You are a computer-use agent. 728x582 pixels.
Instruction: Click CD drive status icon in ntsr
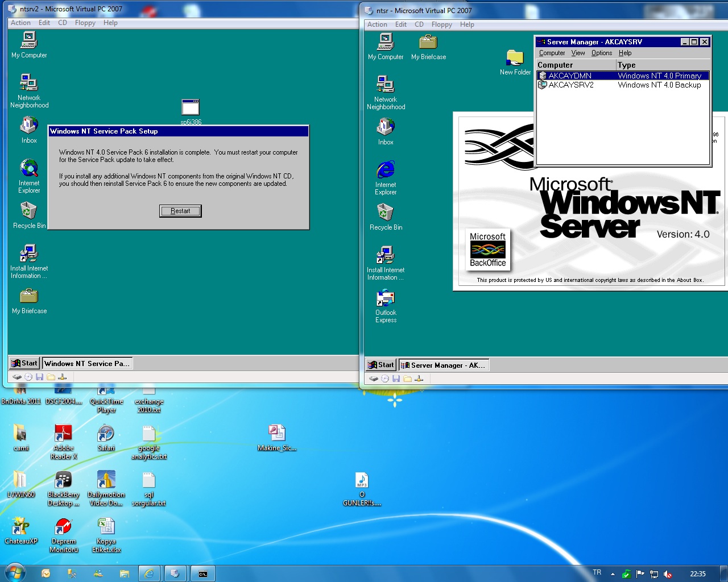385,379
